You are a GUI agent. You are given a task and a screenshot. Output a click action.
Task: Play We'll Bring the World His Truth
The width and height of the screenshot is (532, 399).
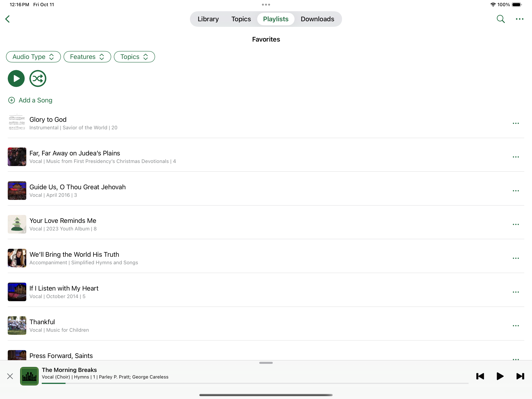pos(266,258)
